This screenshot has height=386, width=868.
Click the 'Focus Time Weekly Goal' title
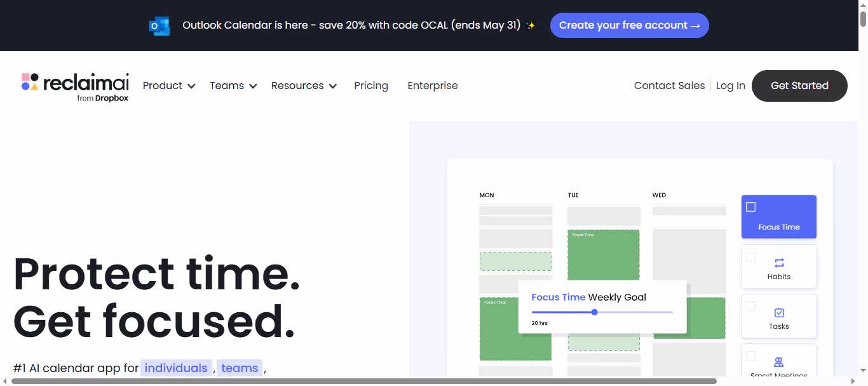[x=588, y=297]
